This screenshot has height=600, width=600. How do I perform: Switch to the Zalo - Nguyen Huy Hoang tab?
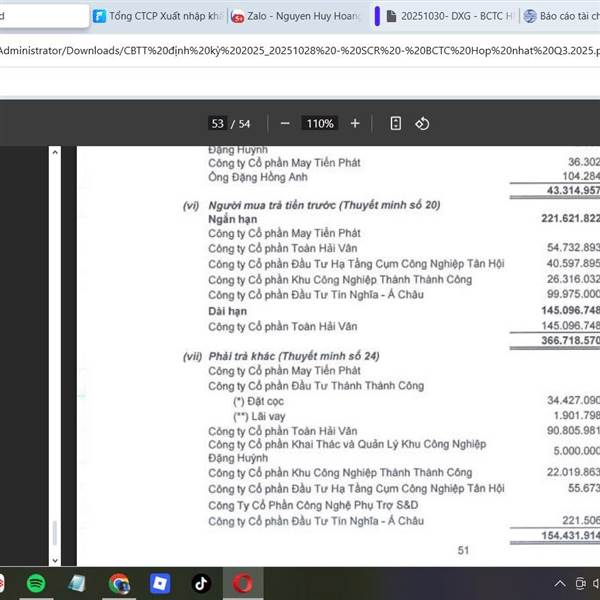click(296, 16)
